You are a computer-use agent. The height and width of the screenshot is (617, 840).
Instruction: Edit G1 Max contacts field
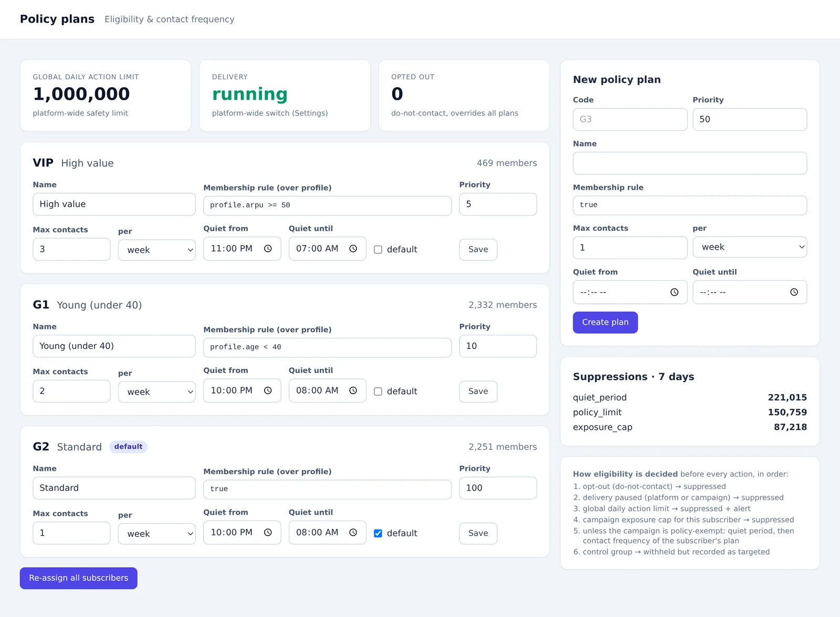point(71,391)
